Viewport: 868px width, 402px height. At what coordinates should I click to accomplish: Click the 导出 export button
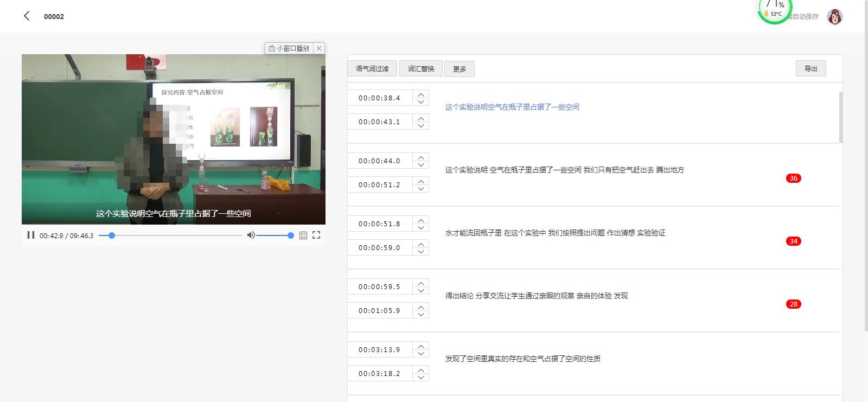point(811,68)
